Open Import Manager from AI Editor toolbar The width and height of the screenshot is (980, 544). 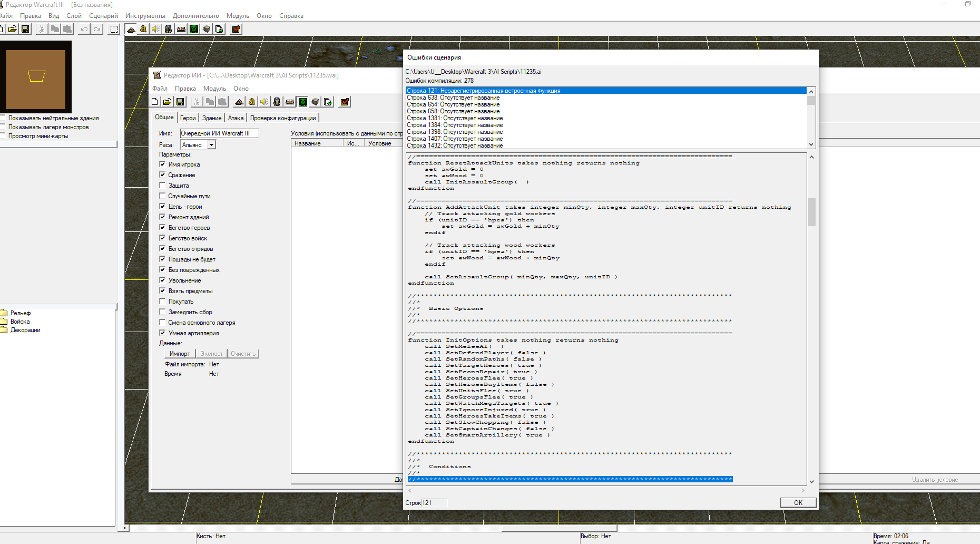(x=328, y=102)
